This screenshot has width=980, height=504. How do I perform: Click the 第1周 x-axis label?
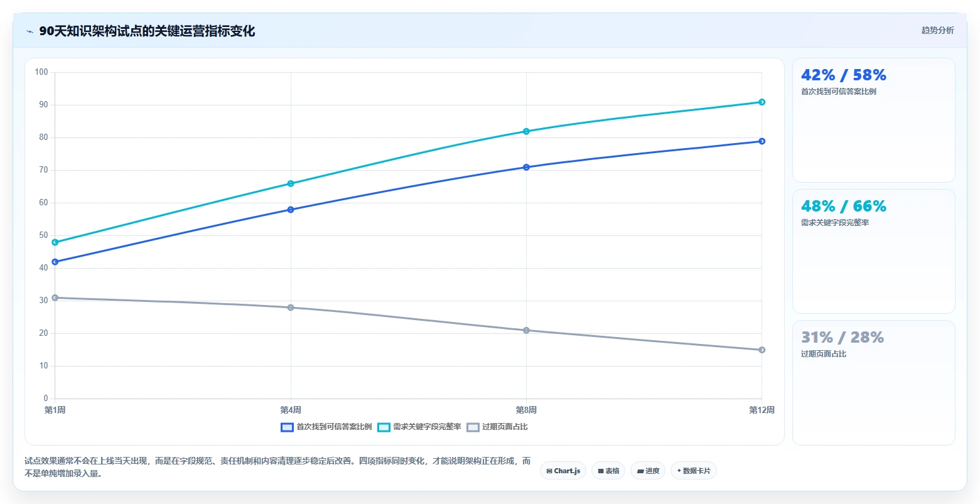[x=55, y=410]
